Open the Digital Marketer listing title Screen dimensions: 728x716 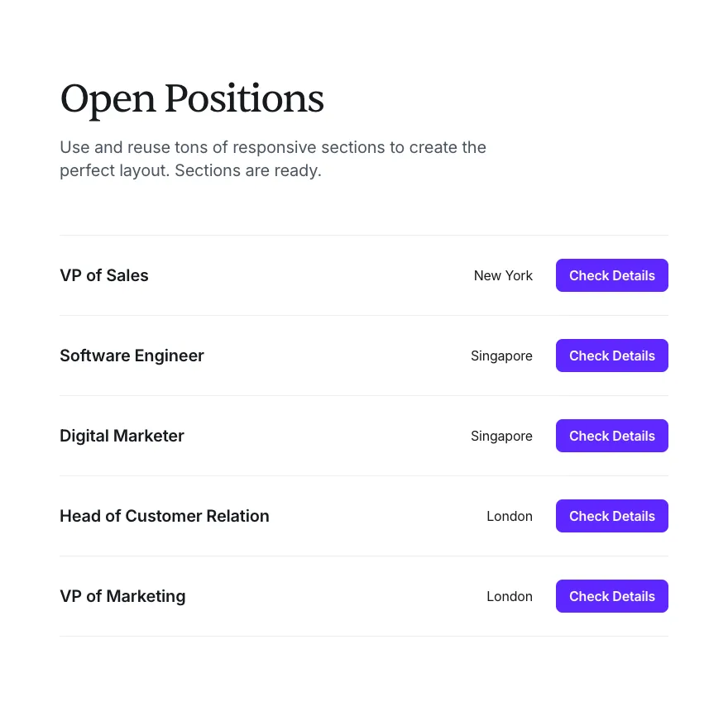click(x=122, y=436)
